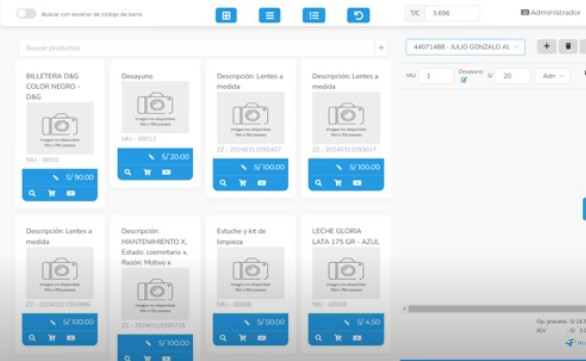The width and height of the screenshot is (586, 361).
Task: Edit the quantity field showing 1
Action: [x=436, y=76]
